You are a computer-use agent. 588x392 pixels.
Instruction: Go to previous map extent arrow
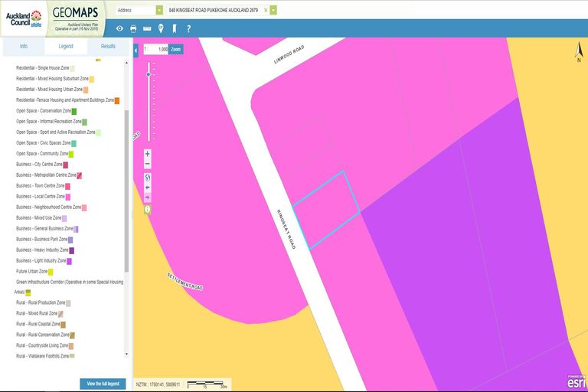point(148,188)
